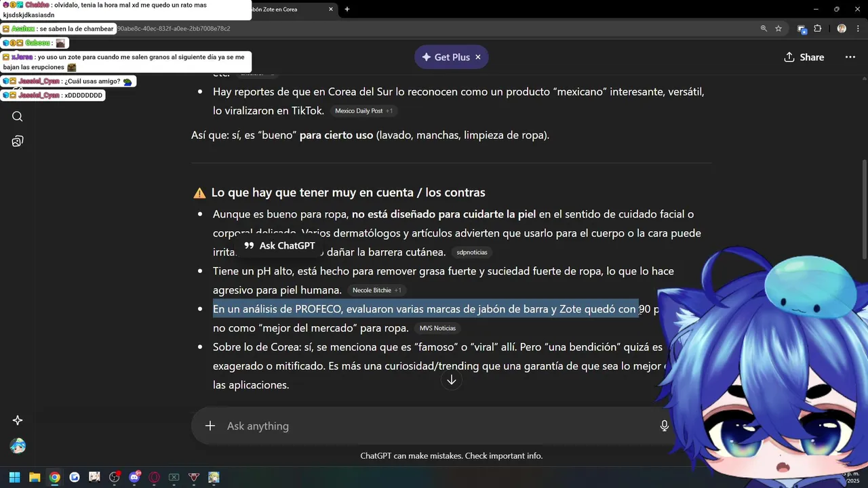Open Opera GX from taskbar

point(154,477)
